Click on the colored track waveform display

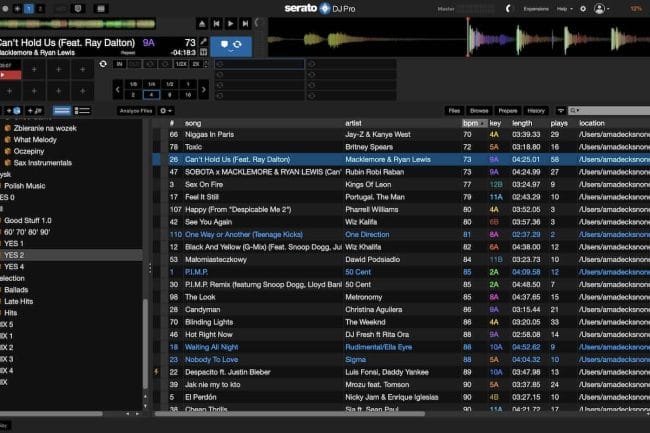[459, 37]
